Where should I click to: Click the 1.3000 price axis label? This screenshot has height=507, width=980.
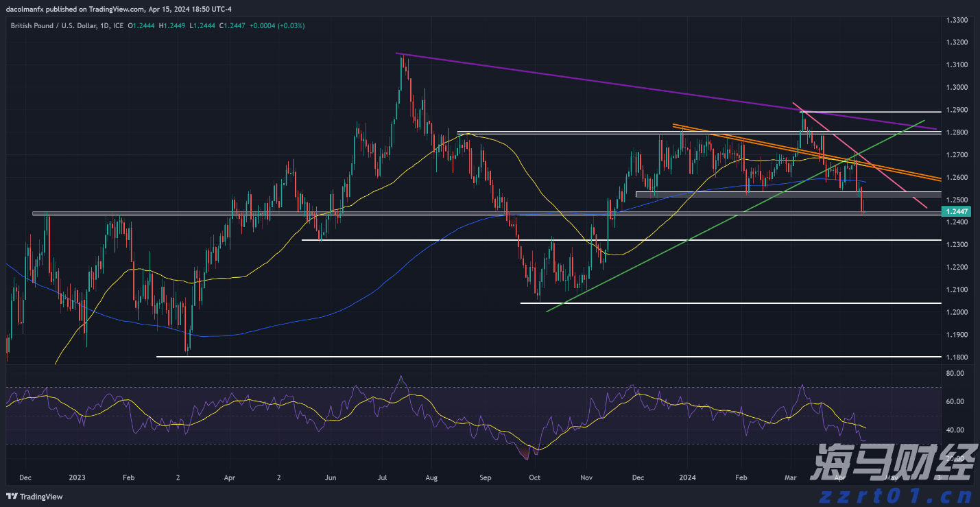957,87
